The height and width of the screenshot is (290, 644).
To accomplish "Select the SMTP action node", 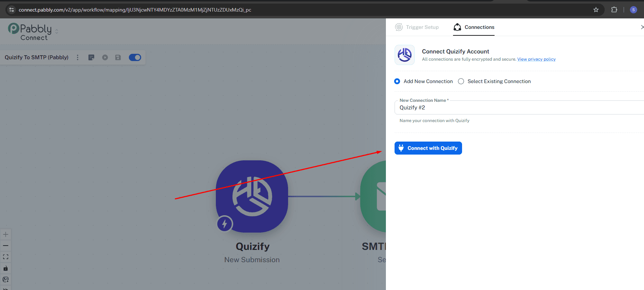I will [x=373, y=196].
